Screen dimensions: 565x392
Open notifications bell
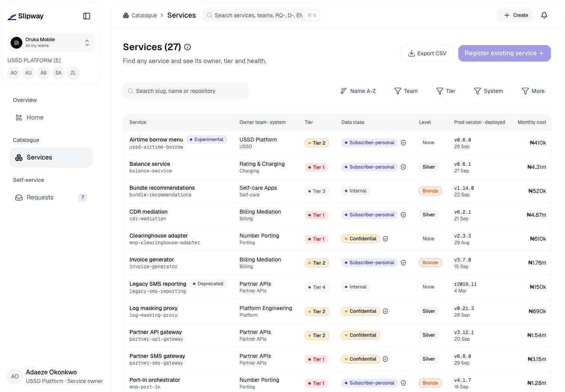tap(544, 15)
